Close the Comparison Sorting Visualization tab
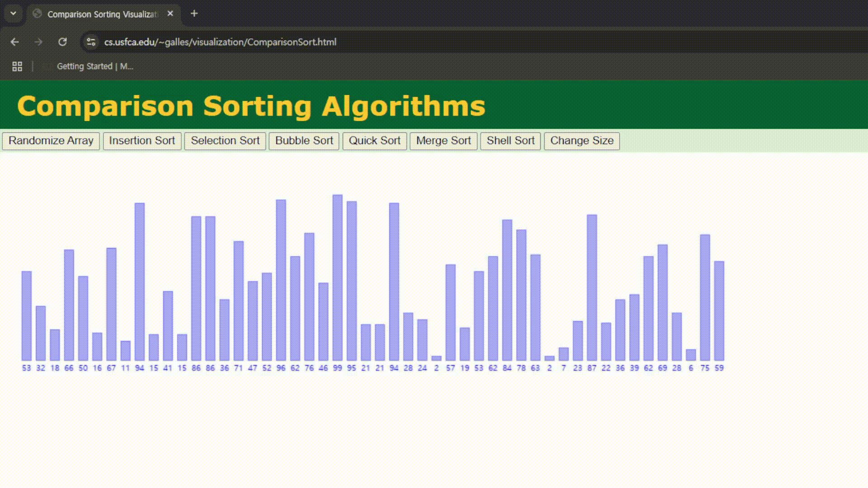Viewport: 868px width, 488px height. [x=170, y=14]
